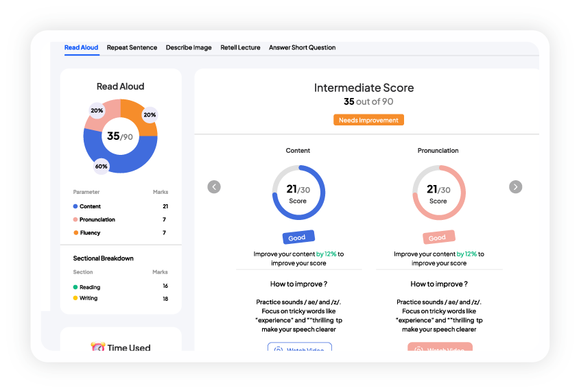Click the pink Pronunciation legend dot

(75, 219)
